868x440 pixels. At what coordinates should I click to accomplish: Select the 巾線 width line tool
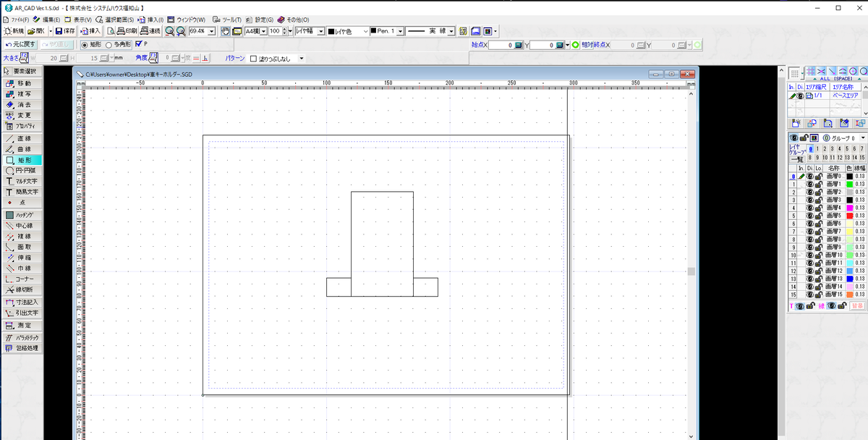click(x=22, y=268)
